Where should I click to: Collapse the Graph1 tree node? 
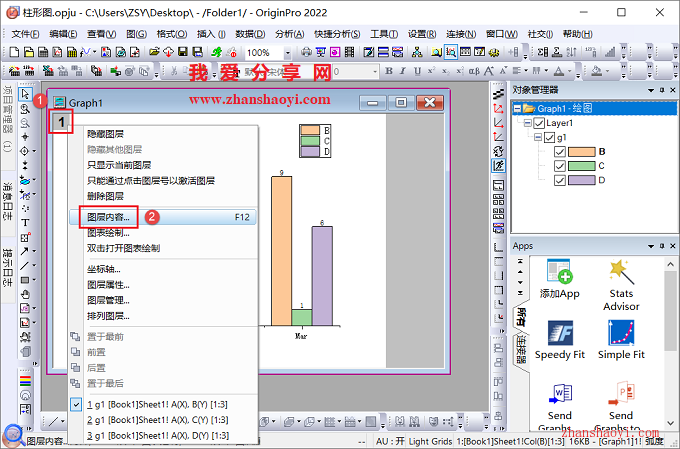[x=517, y=108]
